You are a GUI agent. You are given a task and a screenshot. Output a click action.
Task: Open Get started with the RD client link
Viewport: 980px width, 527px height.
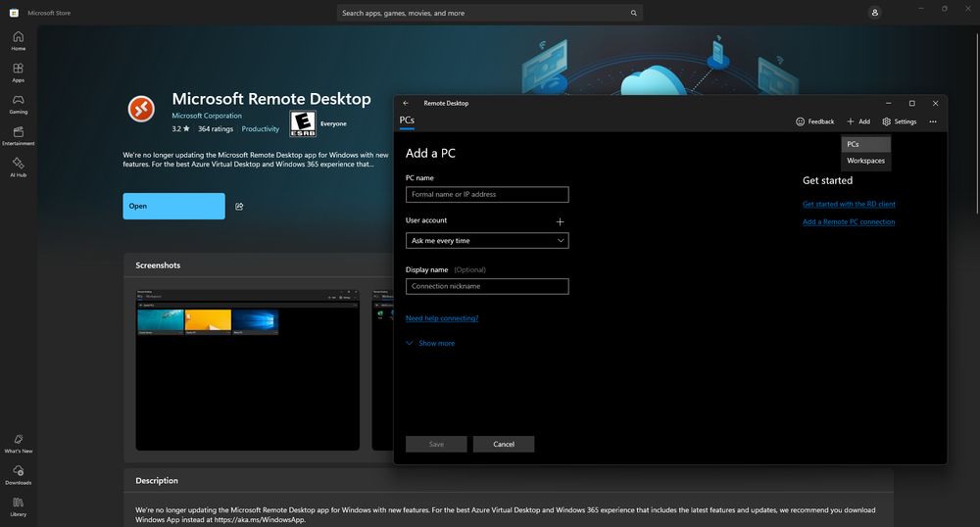click(849, 204)
